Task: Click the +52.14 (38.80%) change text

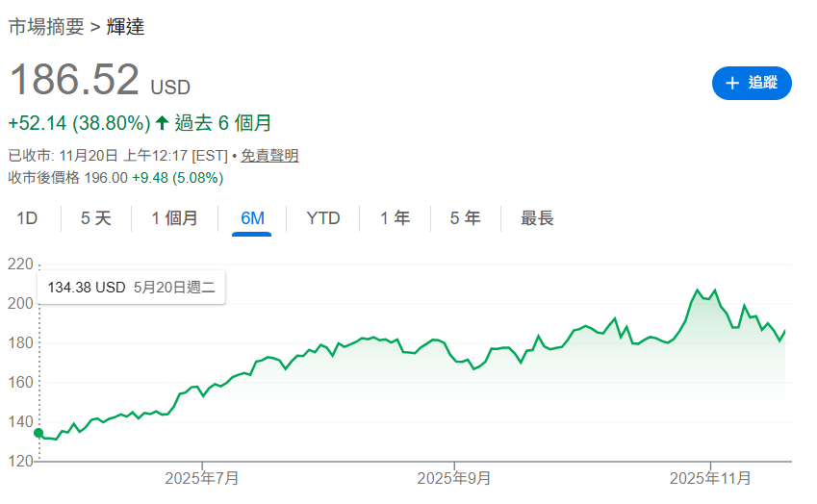Action: click(x=79, y=123)
